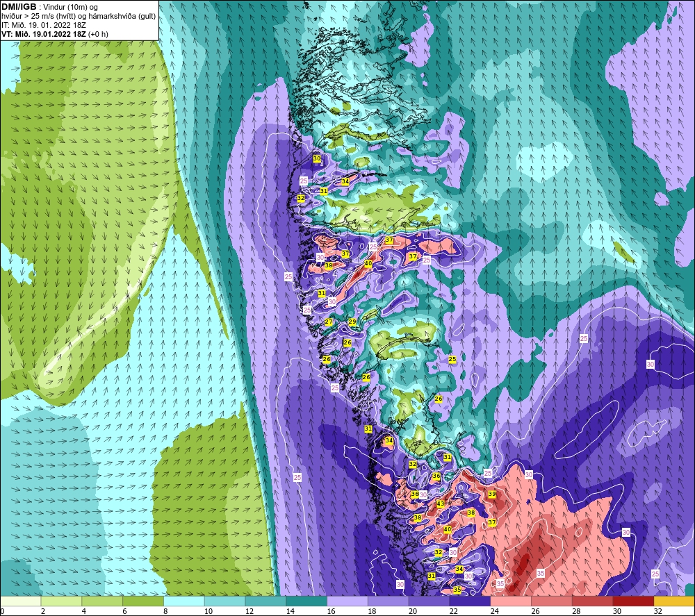Click 'VT: Mið. 19.01.2022 18Z (+0 h)' line
The image size is (695, 616).
(54, 34)
